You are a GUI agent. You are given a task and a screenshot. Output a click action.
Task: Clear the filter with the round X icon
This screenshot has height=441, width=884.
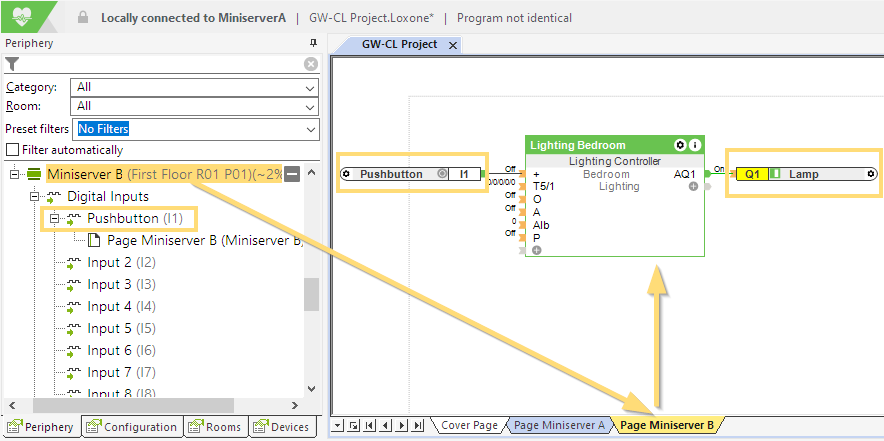tap(311, 64)
